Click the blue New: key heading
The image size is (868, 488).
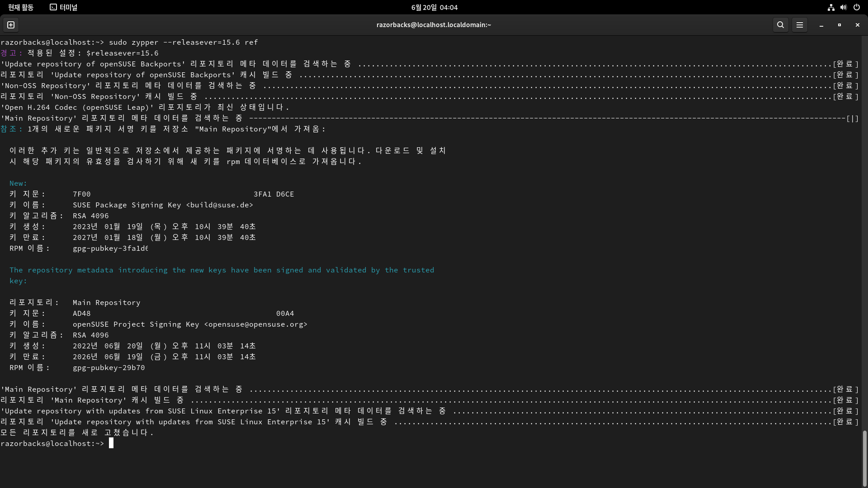tap(18, 183)
